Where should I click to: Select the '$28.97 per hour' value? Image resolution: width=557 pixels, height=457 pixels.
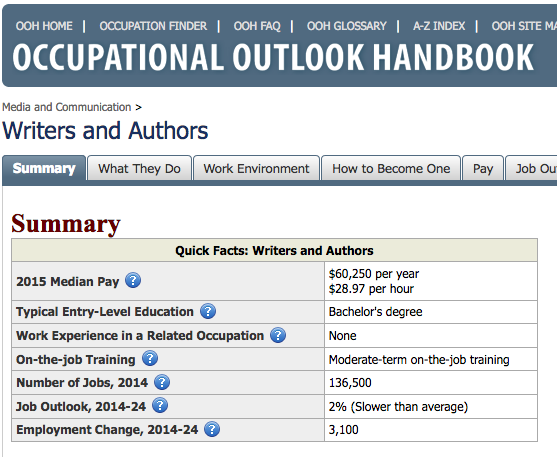click(371, 289)
